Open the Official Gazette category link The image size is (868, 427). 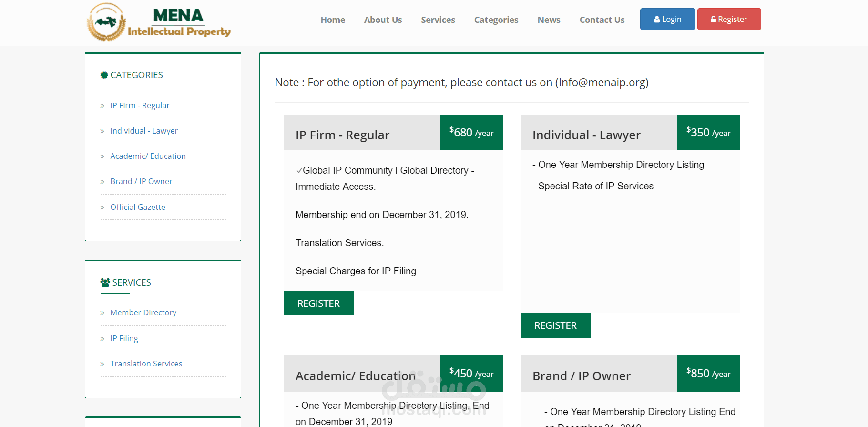pos(138,207)
